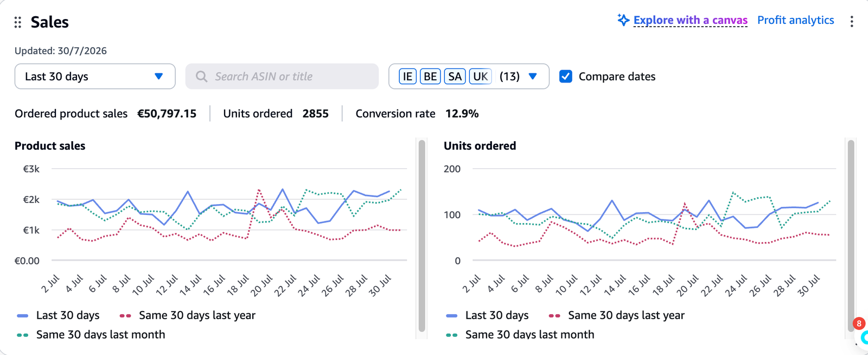Click the red notification badge showing 8
Viewport: 868px width, 355px height.
(859, 324)
